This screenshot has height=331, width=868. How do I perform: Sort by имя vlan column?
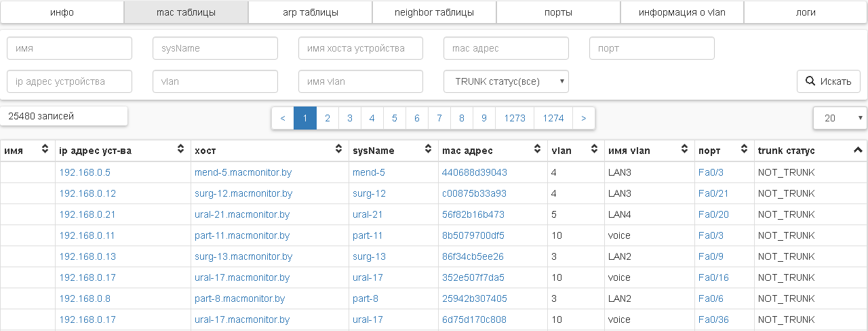click(685, 150)
